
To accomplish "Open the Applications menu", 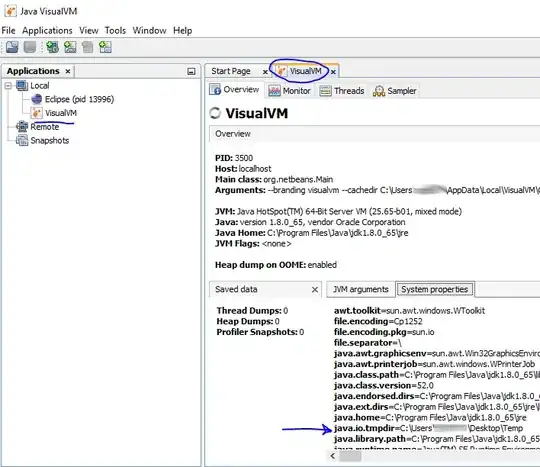I will point(47,31).
